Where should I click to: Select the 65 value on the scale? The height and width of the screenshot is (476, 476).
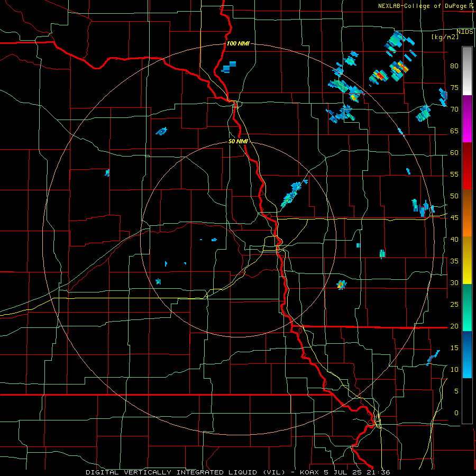click(454, 131)
